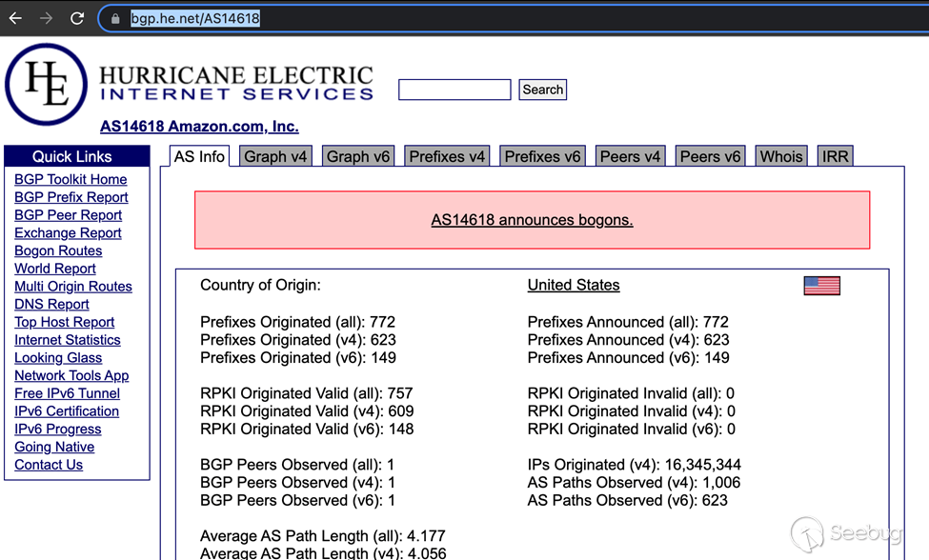
Task: Click the Hurricane Electric HE logo
Action: [47, 84]
